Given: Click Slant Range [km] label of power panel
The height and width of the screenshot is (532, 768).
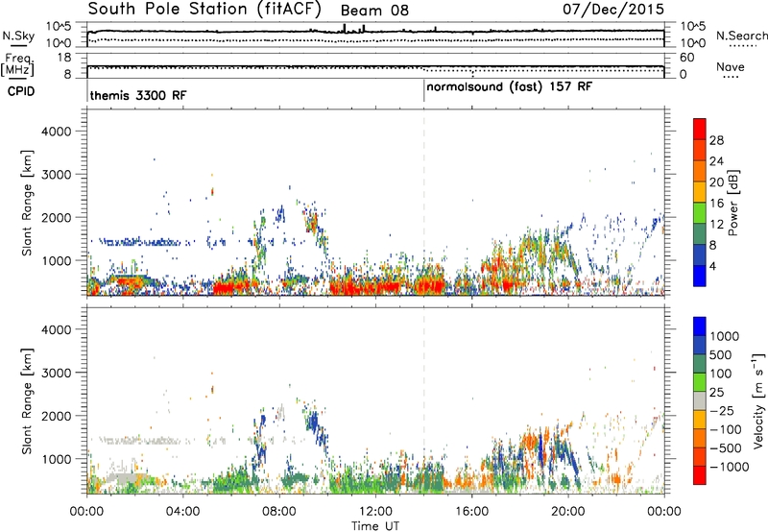Looking at the screenshot, I should coord(27,203).
